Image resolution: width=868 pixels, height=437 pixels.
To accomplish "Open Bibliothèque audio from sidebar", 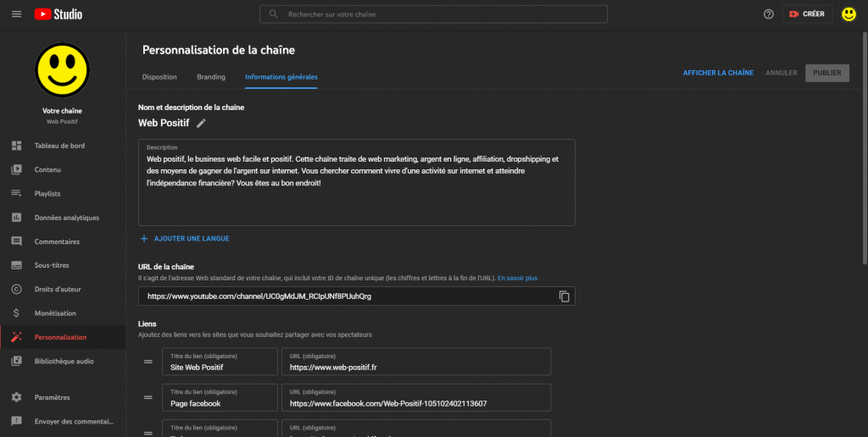I will point(64,362).
